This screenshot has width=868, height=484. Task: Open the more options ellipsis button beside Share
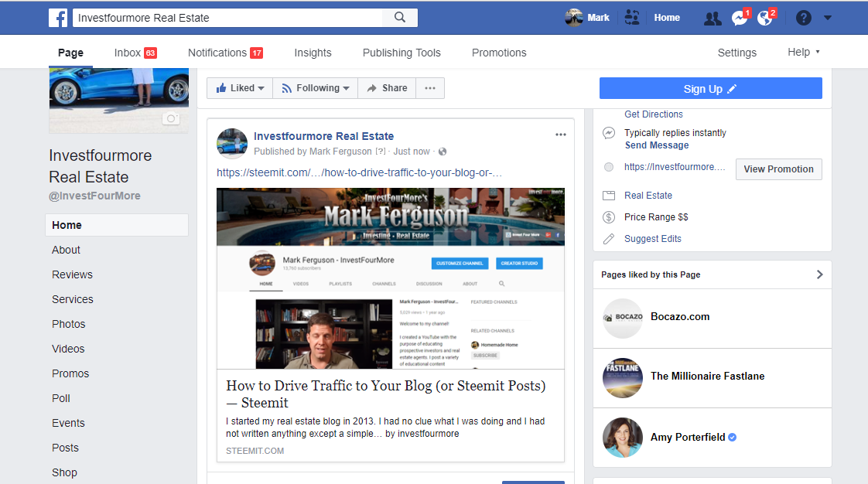(x=430, y=88)
